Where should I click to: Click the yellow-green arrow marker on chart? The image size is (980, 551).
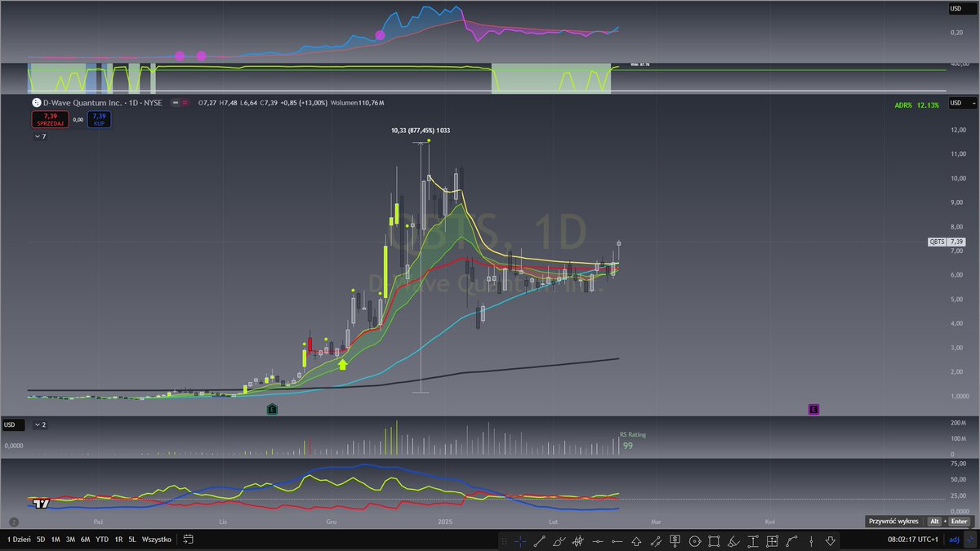tap(343, 364)
